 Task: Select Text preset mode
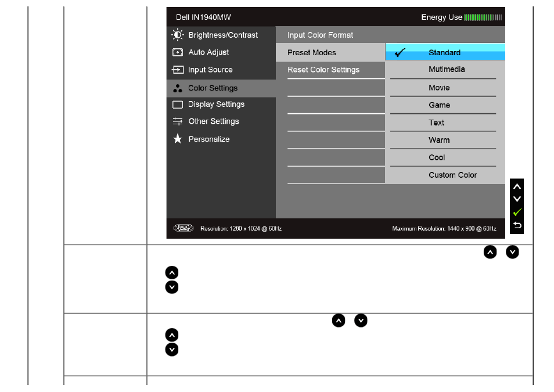click(x=445, y=123)
